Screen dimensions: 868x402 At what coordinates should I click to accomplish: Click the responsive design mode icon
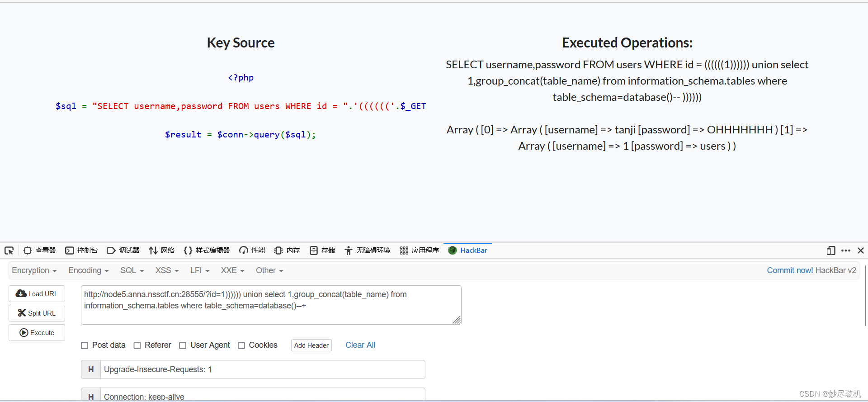pyautogui.click(x=831, y=251)
